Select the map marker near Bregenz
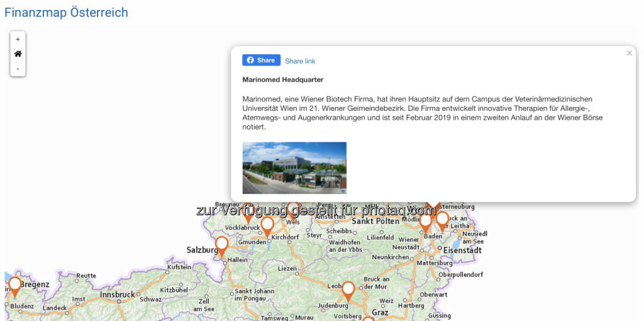 [14, 285]
